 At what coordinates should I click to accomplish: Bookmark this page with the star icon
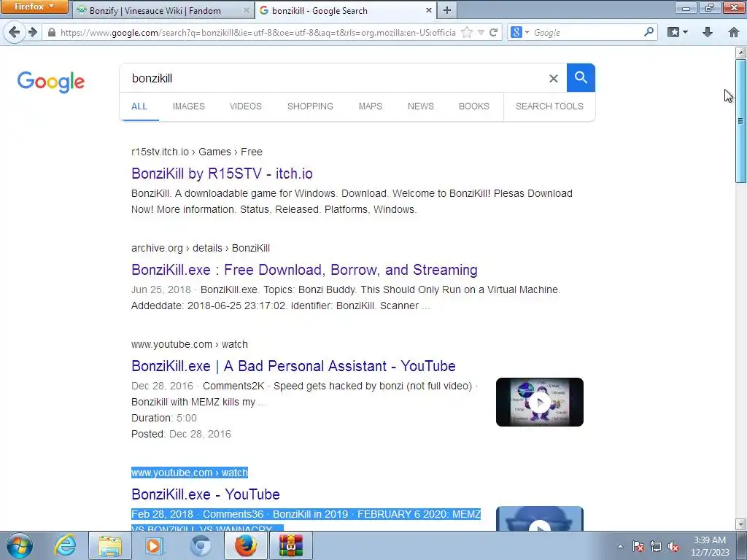coord(467,32)
